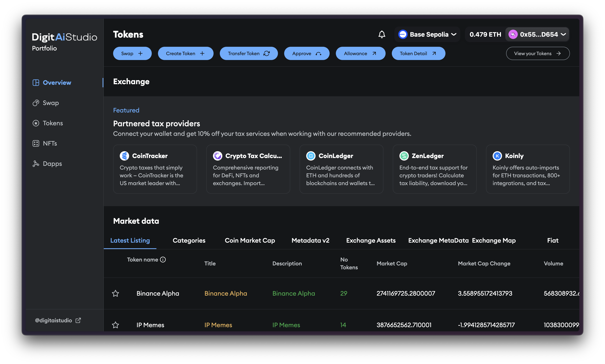The height and width of the screenshot is (364, 605).
Task: Click the info icon beside Token name
Action: tap(163, 260)
